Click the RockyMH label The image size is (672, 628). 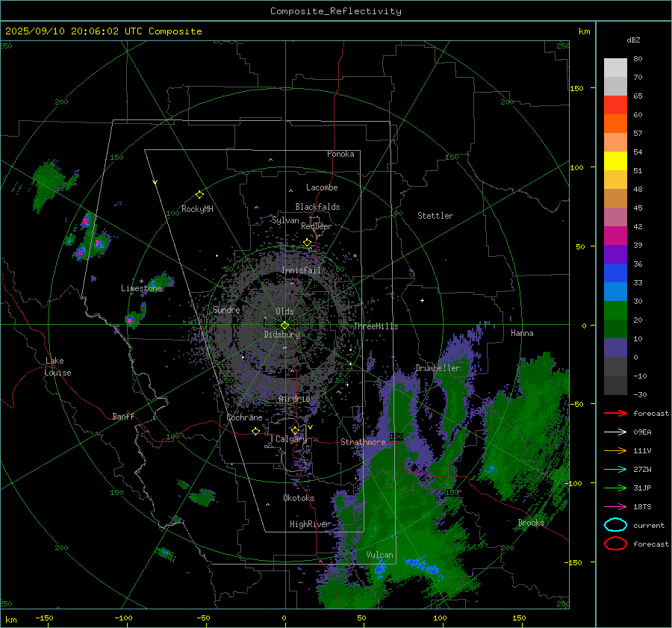point(197,209)
